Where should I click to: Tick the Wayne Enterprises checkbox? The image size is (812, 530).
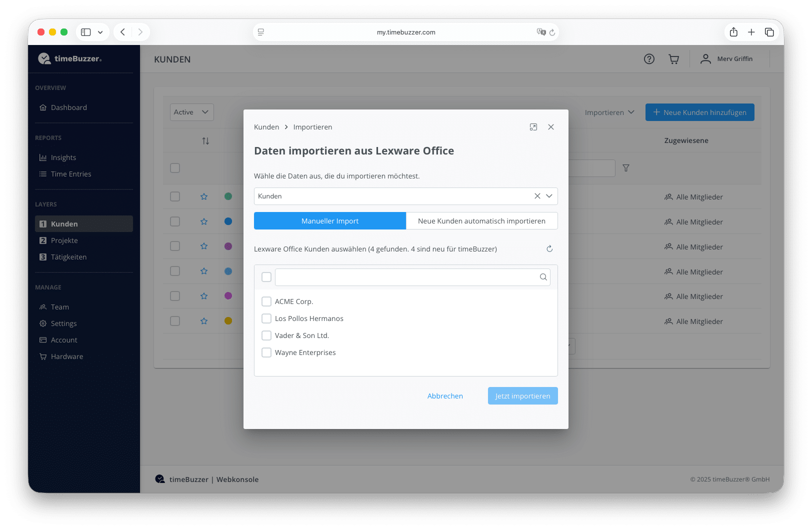[266, 352]
